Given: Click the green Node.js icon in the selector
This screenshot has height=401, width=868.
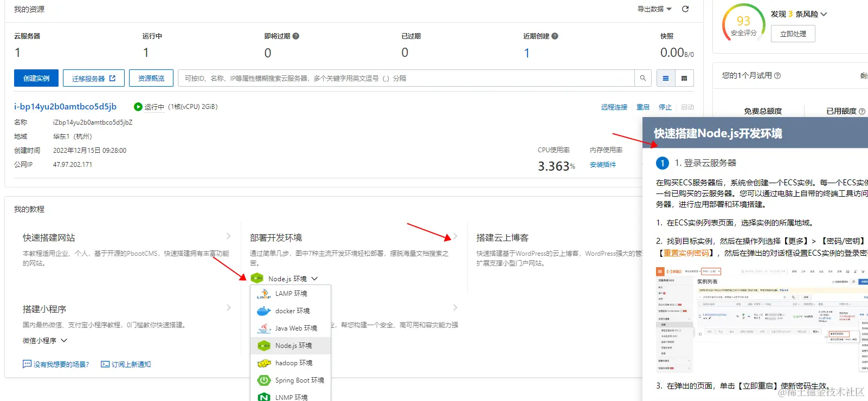Looking at the screenshot, I should pyautogui.click(x=257, y=279).
